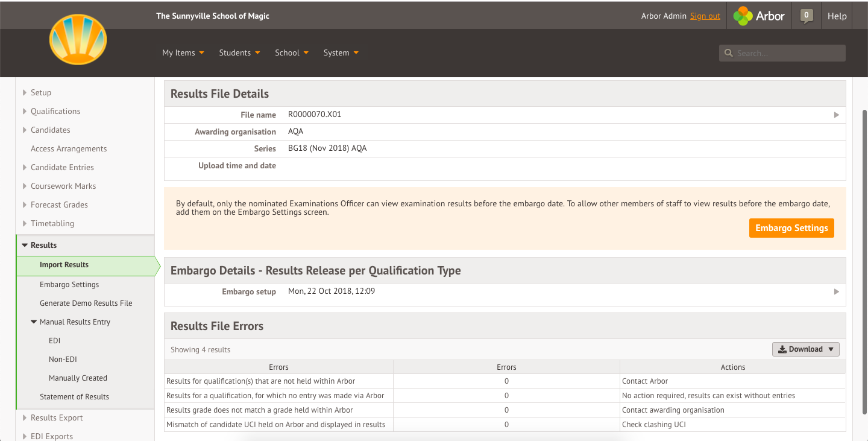Open the My Items menu
The height and width of the screenshot is (441, 868).
point(183,52)
